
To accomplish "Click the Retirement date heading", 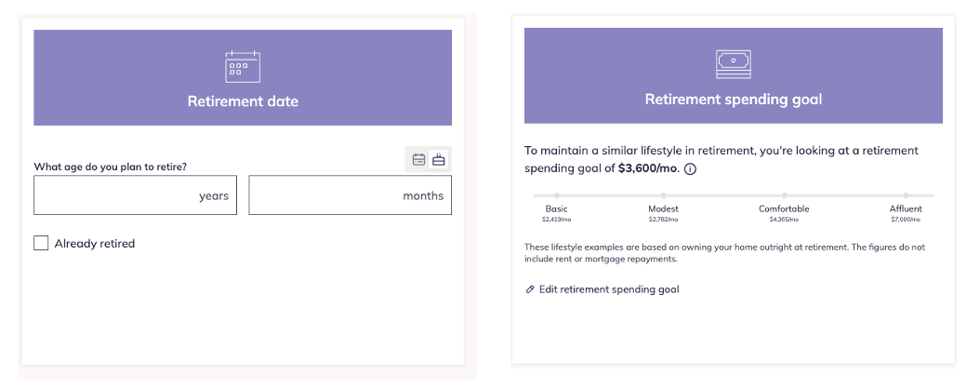I will tap(243, 101).
